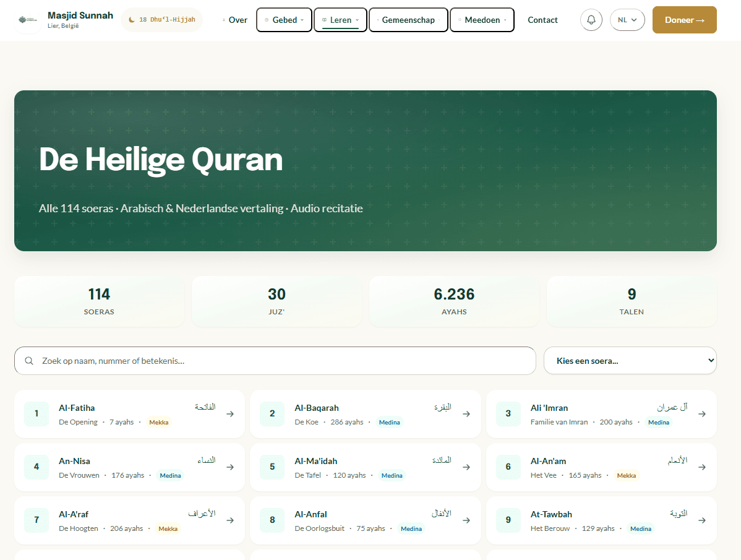The width and height of the screenshot is (741, 560).
Task: Click 'De Tafel' subtitle text
Action: [x=307, y=475]
